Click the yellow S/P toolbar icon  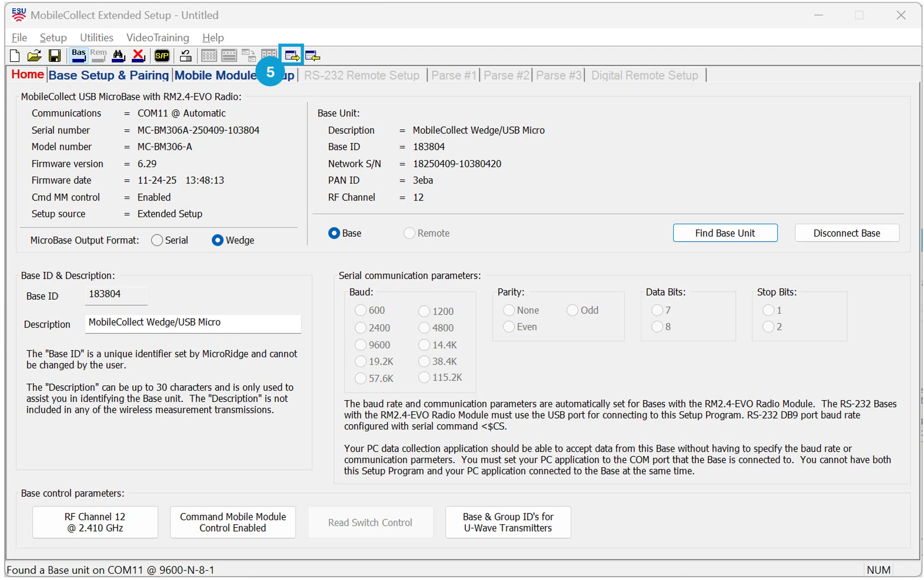[162, 56]
